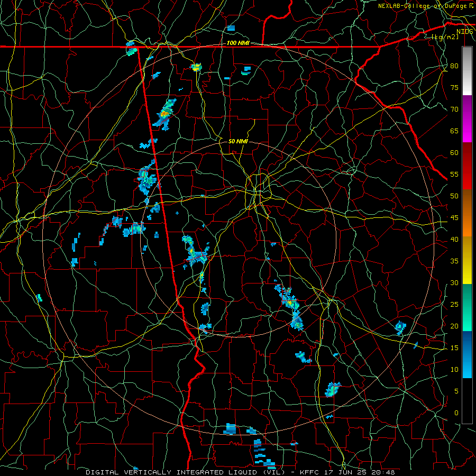Click the 100 NMI range ring label
Screen dimensions: 476x476
click(238, 43)
